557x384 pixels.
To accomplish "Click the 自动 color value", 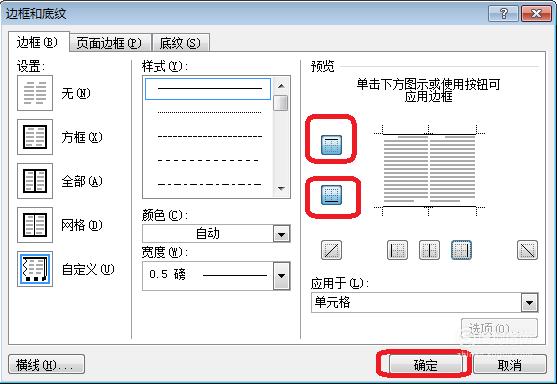I will tap(208, 233).
